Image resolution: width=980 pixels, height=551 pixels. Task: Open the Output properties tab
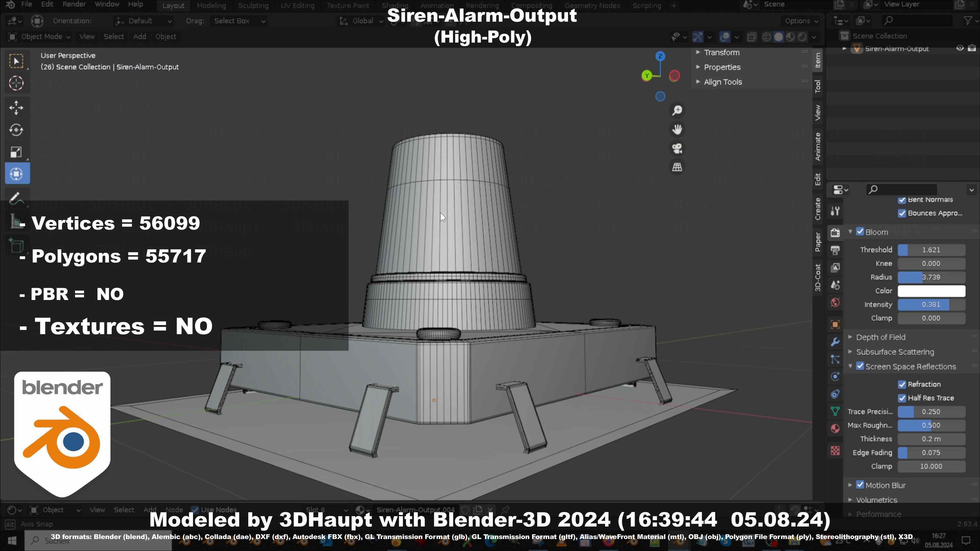click(x=835, y=250)
